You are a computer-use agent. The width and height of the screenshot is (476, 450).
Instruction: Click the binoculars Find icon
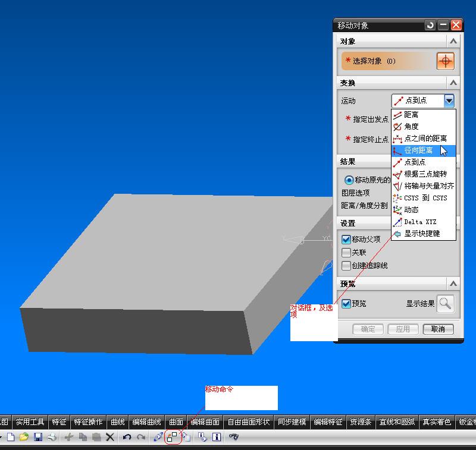pos(234,437)
